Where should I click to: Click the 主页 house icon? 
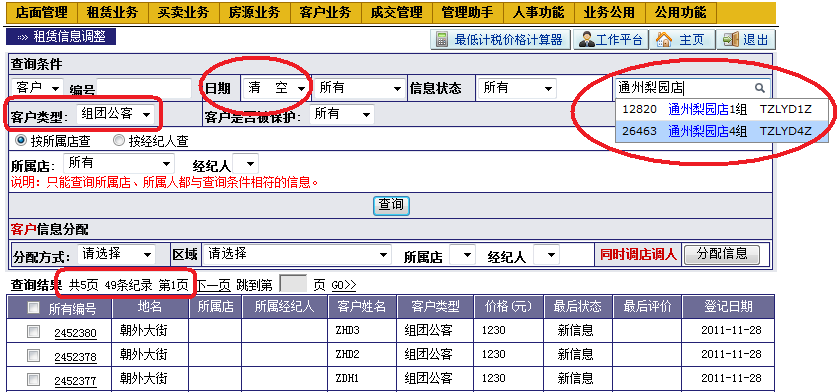(x=664, y=40)
